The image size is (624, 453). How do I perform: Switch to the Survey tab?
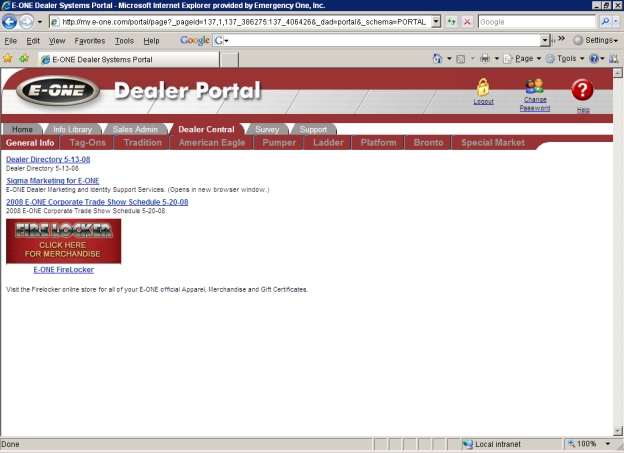(267, 129)
